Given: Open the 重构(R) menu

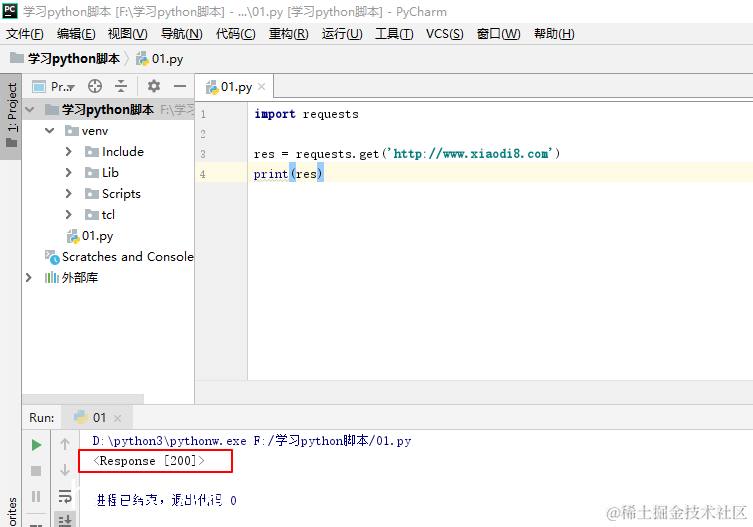Looking at the screenshot, I should point(289,34).
